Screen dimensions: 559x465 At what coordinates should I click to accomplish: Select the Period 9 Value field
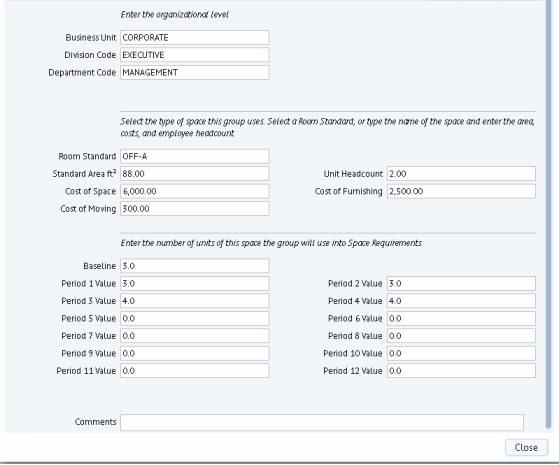pyautogui.click(x=195, y=353)
